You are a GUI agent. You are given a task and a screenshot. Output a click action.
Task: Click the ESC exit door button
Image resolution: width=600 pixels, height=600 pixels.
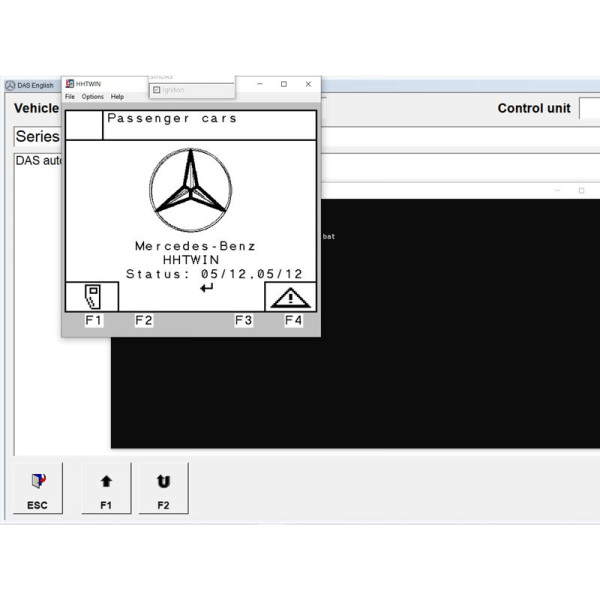pyautogui.click(x=37, y=488)
